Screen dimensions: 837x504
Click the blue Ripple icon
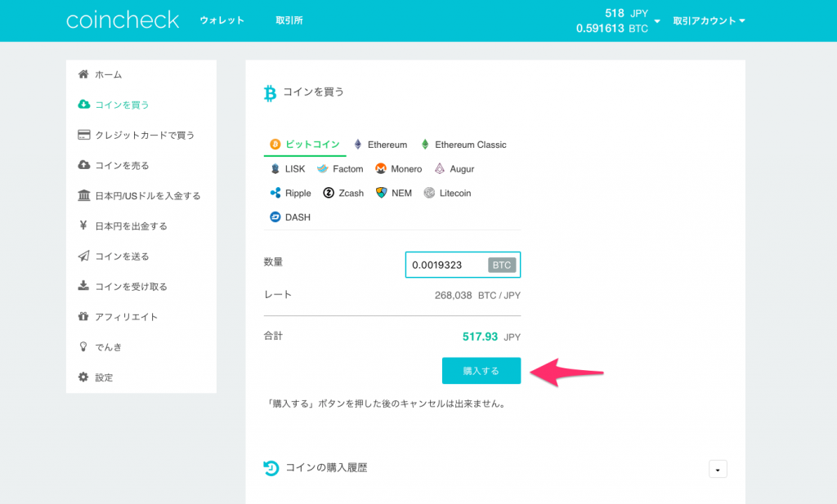coord(275,193)
